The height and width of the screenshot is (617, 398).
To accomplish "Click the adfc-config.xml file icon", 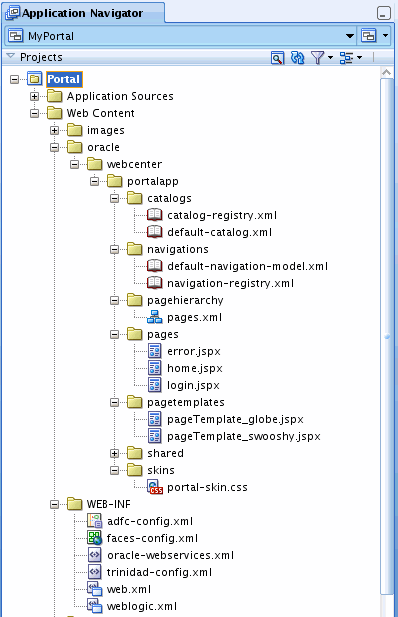I will point(94,521).
